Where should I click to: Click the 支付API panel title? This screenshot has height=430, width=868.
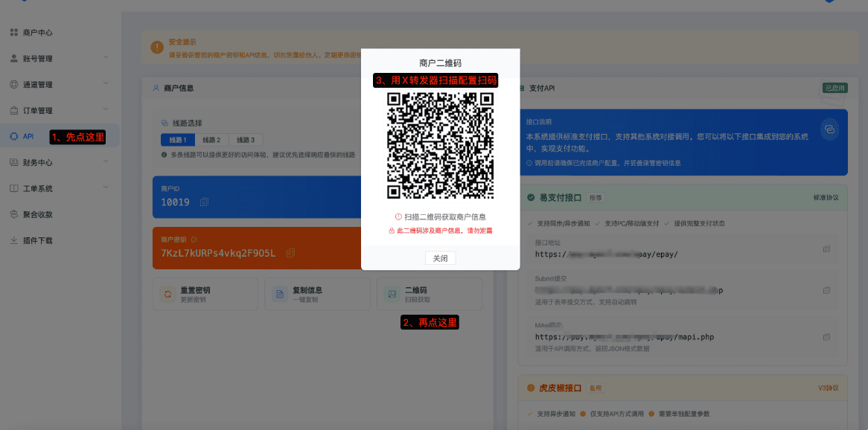pos(541,88)
